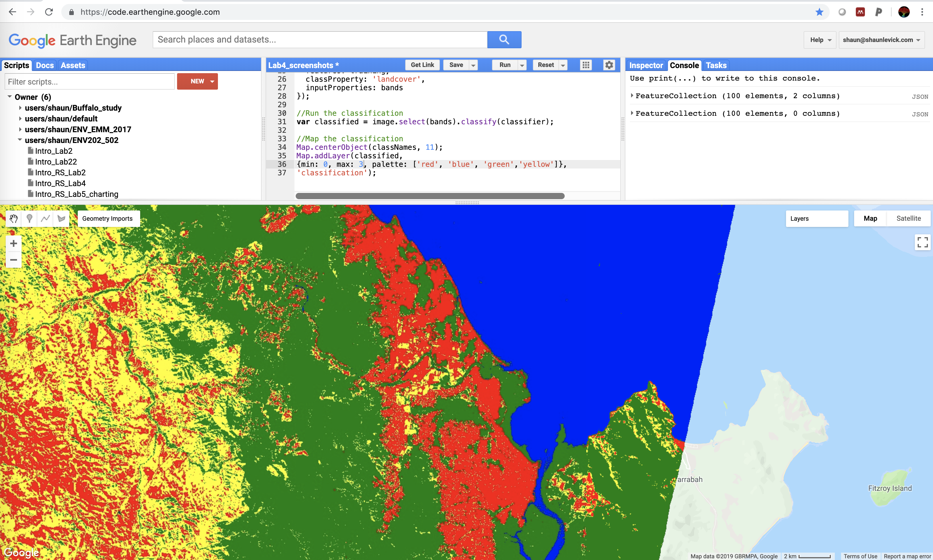This screenshot has width=933, height=560.
Task: Click the draw polygon geometry tool
Action: point(61,218)
